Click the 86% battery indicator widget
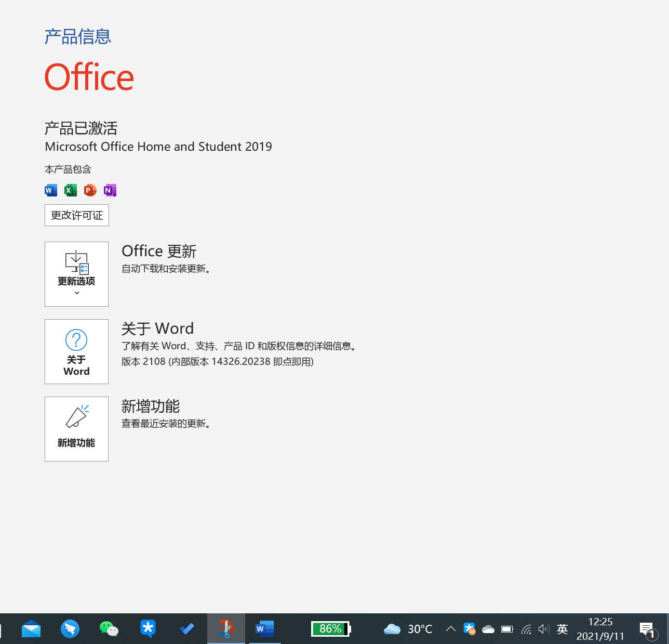669x644 pixels. (331, 629)
